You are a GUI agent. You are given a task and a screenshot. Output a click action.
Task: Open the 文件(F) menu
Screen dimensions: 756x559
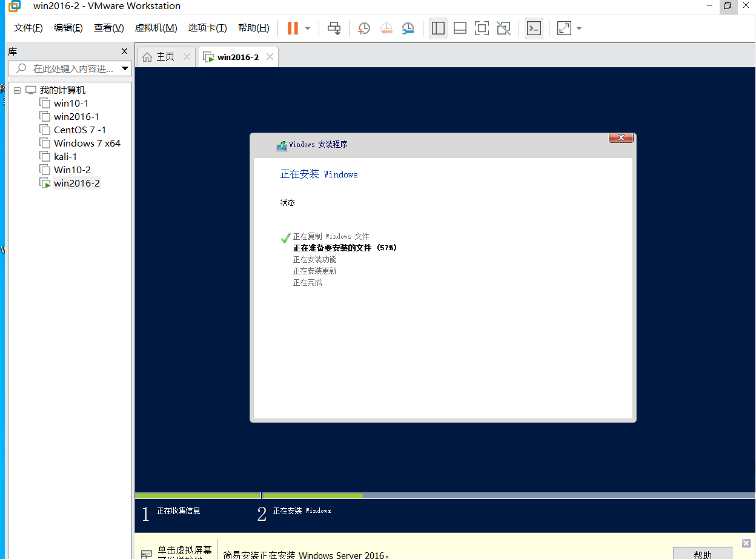point(28,28)
